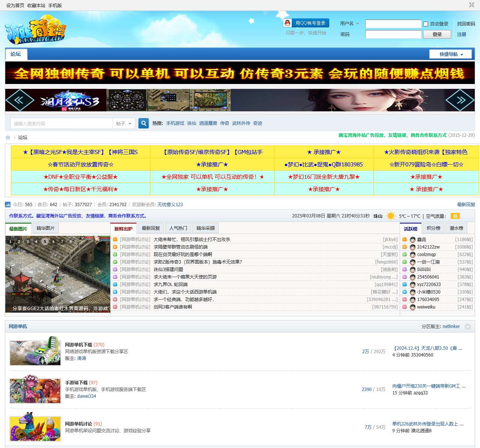Switch to 人气热门 tab
480x448 pixels.
coord(178,228)
